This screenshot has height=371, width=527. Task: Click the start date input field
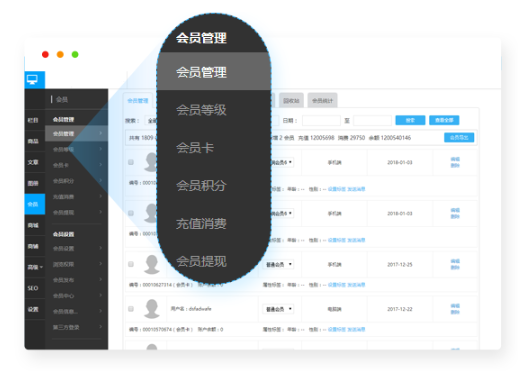click(x=321, y=120)
